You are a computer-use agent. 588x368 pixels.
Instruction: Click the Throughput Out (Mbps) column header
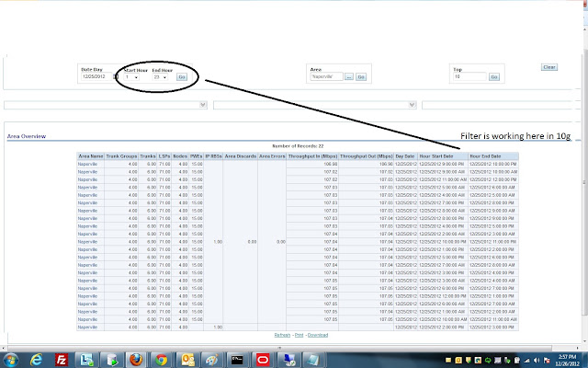pyautogui.click(x=367, y=156)
